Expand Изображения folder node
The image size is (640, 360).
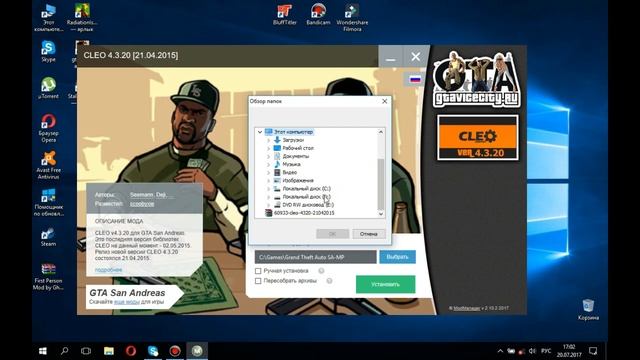269,180
